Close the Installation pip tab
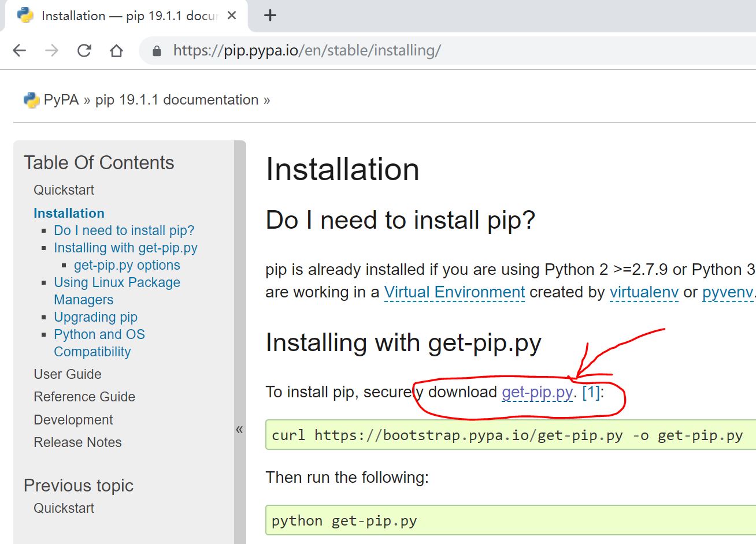The width and height of the screenshot is (756, 544). click(232, 16)
